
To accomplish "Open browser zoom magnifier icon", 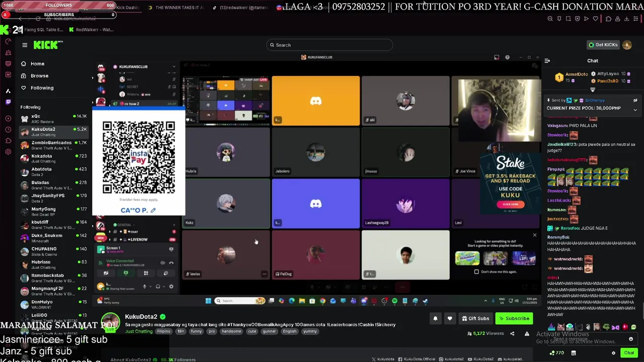I will pyautogui.click(x=550, y=19).
